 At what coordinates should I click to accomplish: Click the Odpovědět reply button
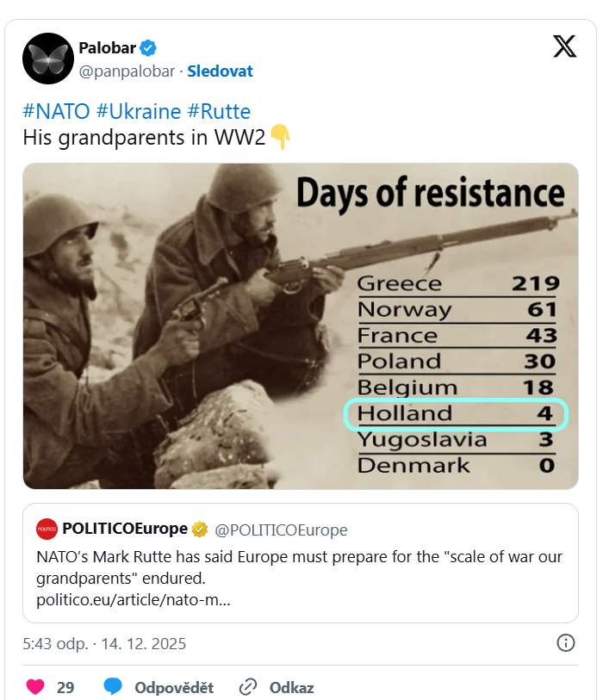pyautogui.click(x=174, y=687)
